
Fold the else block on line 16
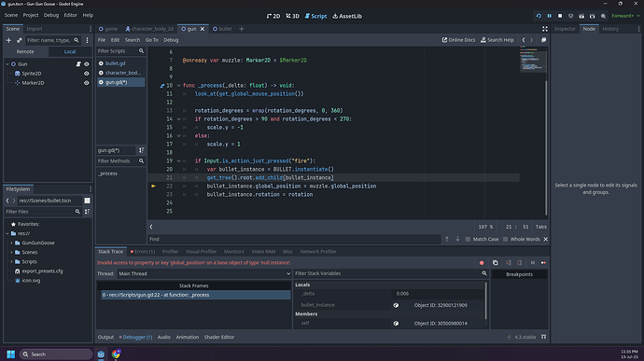coord(178,136)
